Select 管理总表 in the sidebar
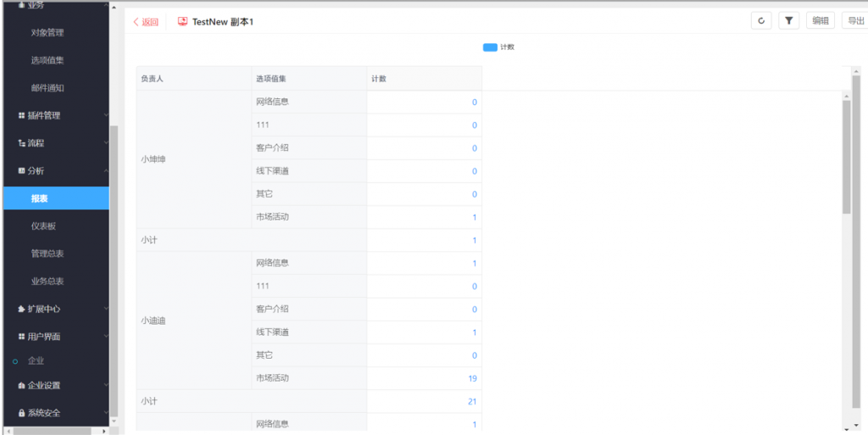Viewport: 868px width, 435px height. pyautogui.click(x=47, y=254)
